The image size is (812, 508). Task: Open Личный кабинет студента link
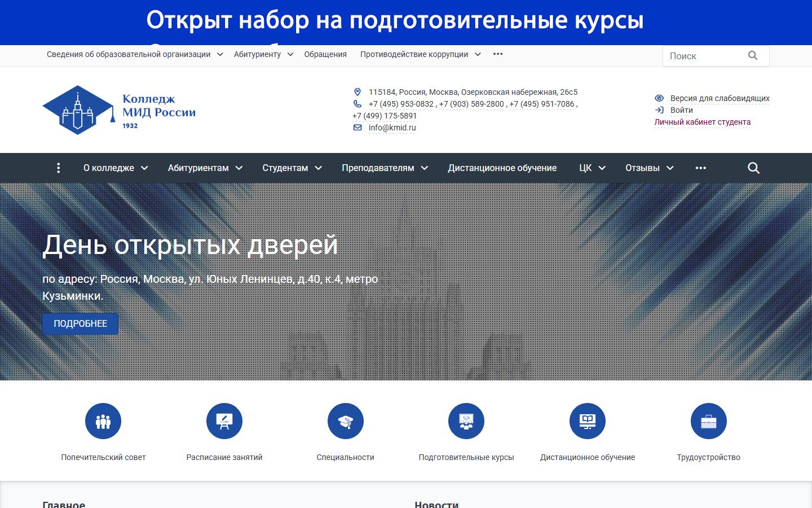click(x=703, y=122)
